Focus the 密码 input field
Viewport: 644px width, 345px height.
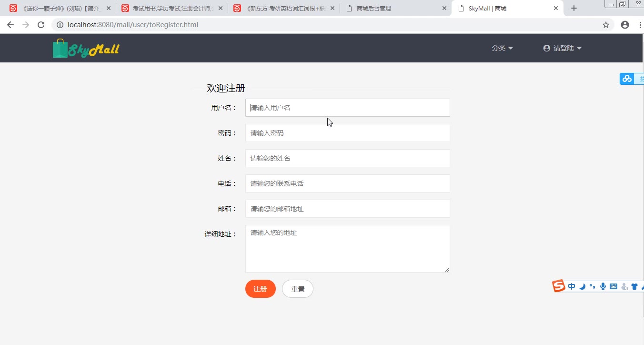(348, 133)
